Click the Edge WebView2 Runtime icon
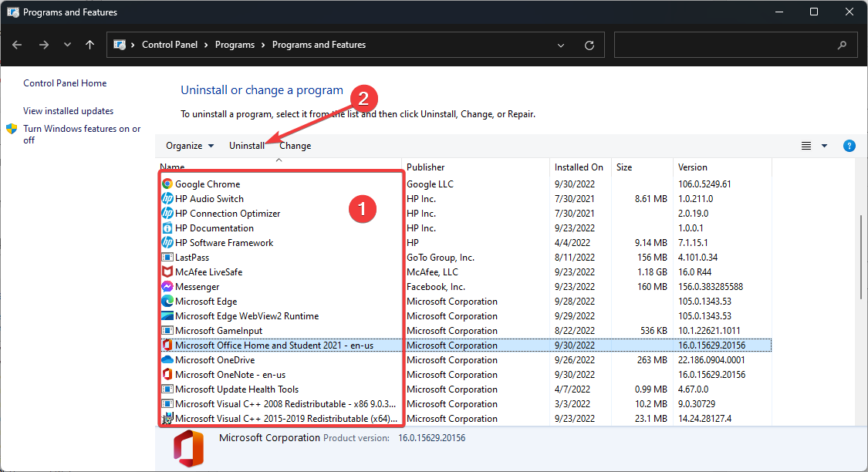Viewport: 868px width, 472px height. 167,316
